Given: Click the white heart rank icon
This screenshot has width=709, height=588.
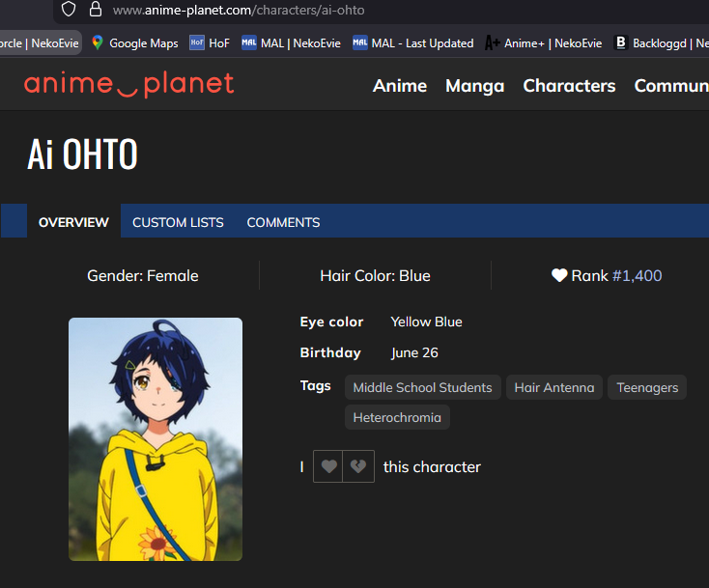Looking at the screenshot, I should 559,275.
